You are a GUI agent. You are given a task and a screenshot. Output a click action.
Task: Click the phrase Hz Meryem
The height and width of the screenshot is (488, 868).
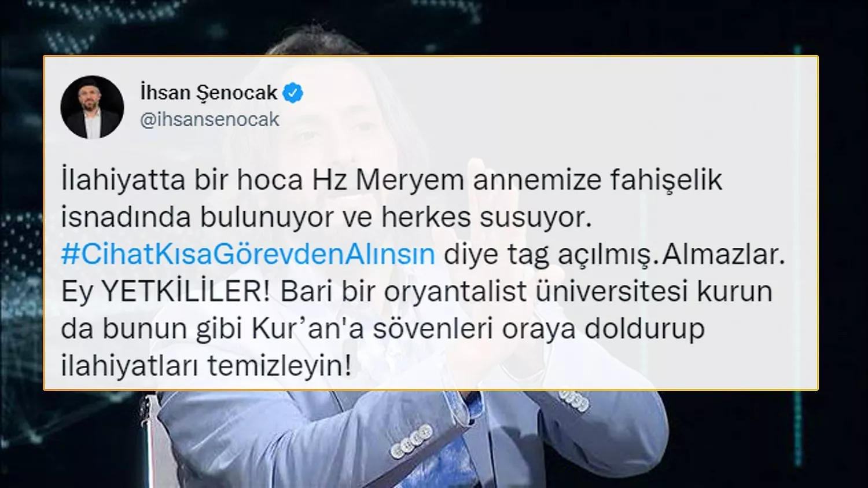[388, 180]
